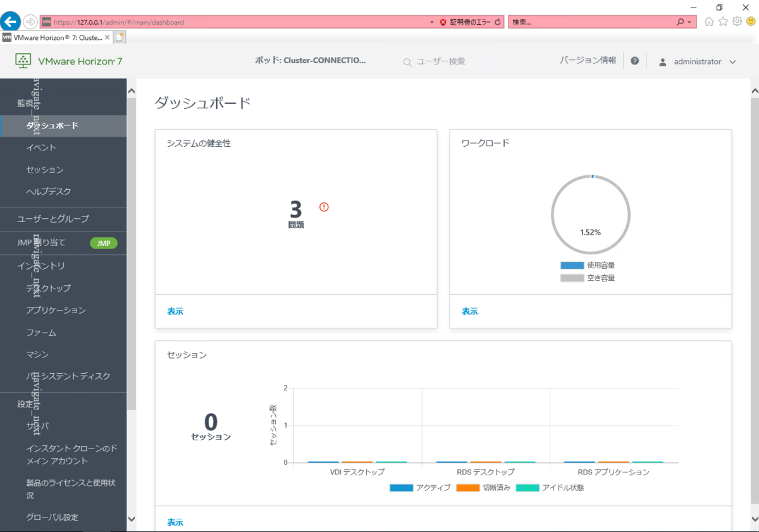Expand the administrator account dropdown
759x532 pixels.
pyautogui.click(x=732, y=61)
